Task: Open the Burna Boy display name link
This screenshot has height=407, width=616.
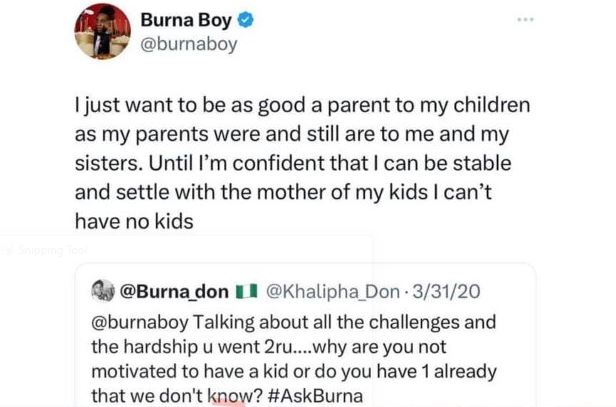Action: coord(185,20)
